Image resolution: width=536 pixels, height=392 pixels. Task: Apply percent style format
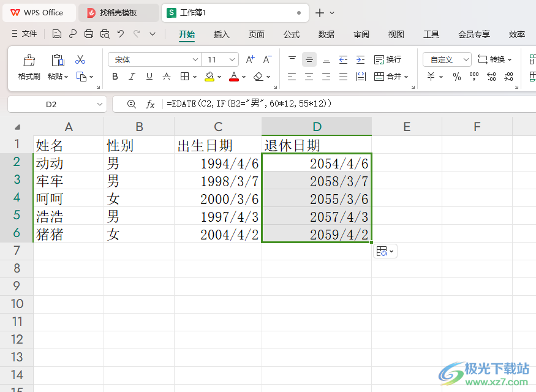[x=457, y=77]
